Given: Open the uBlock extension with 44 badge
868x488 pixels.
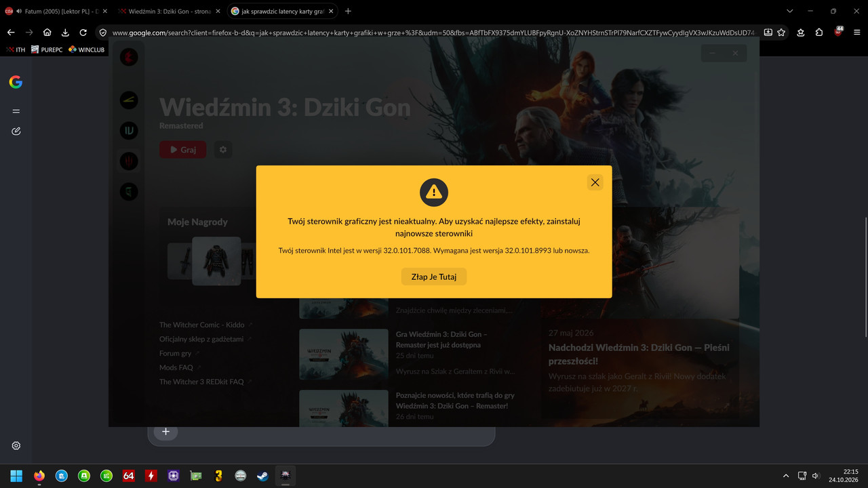Looking at the screenshot, I should point(838,32).
